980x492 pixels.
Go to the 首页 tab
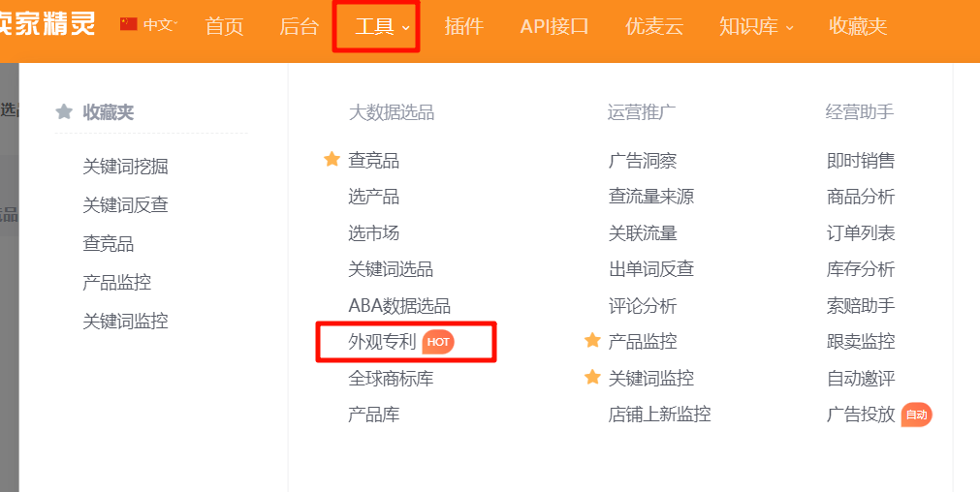coord(224,26)
